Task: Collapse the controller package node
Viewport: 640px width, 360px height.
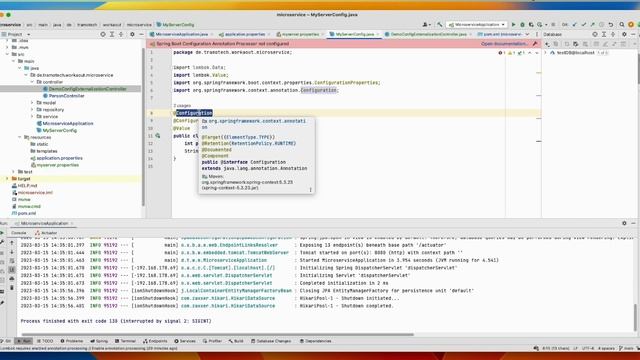Action: click(x=32, y=82)
